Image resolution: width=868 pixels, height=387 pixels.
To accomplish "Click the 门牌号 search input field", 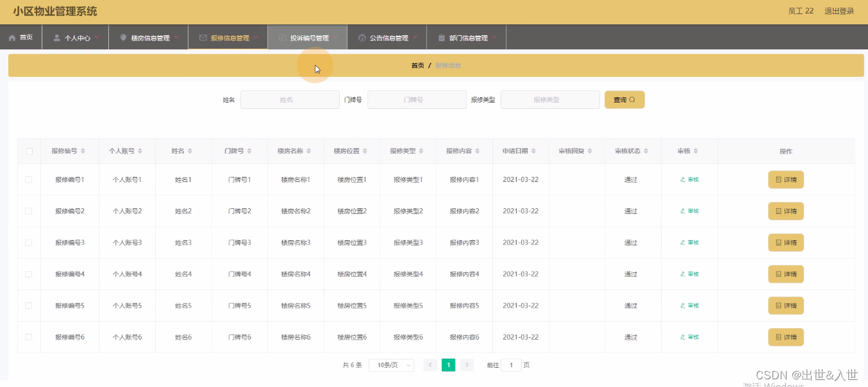I will tap(417, 100).
